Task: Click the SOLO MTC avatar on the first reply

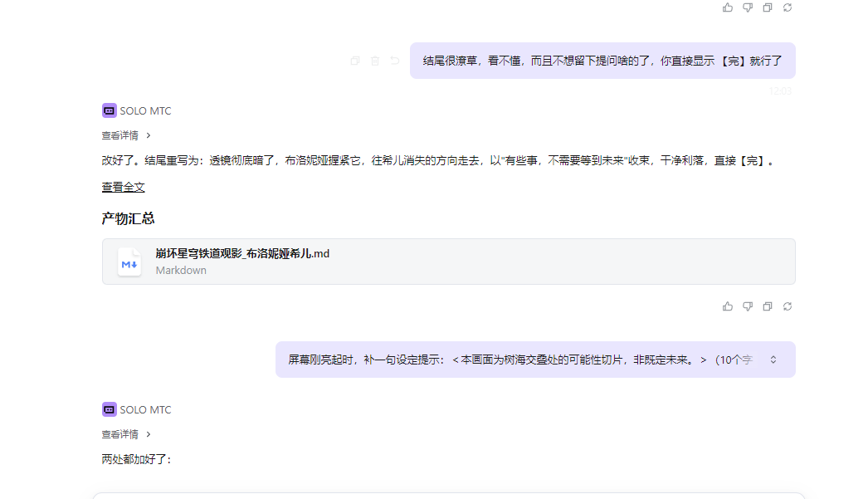Action: [109, 110]
